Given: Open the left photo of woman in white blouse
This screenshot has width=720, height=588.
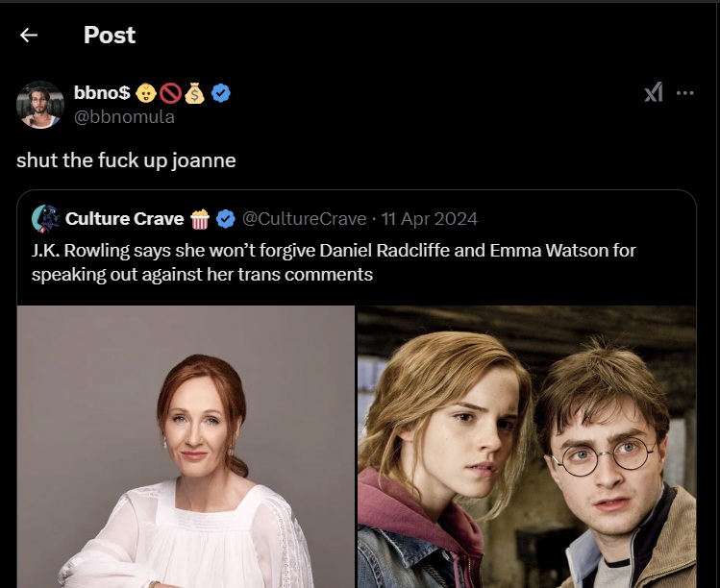Looking at the screenshot, I should (186, 447).
